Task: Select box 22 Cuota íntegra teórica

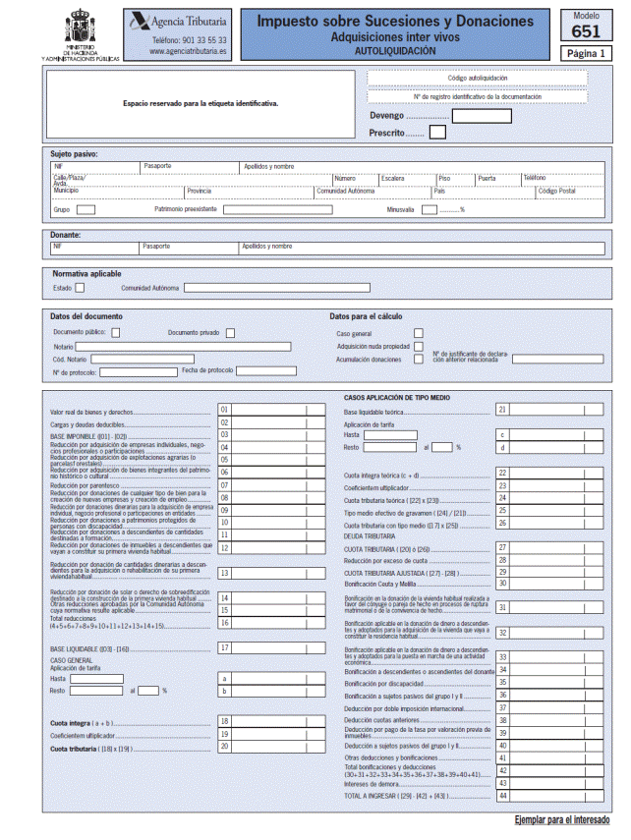Action: (x=556, y=473)
